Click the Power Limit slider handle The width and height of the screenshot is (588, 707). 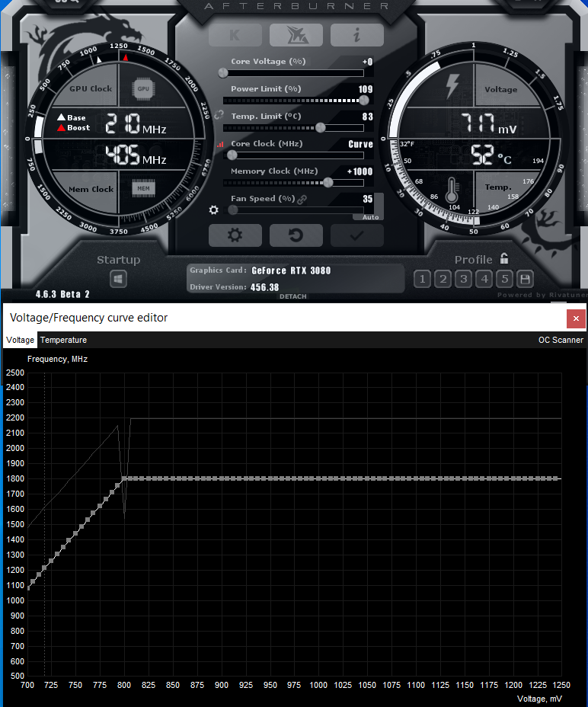pos(363,100)
